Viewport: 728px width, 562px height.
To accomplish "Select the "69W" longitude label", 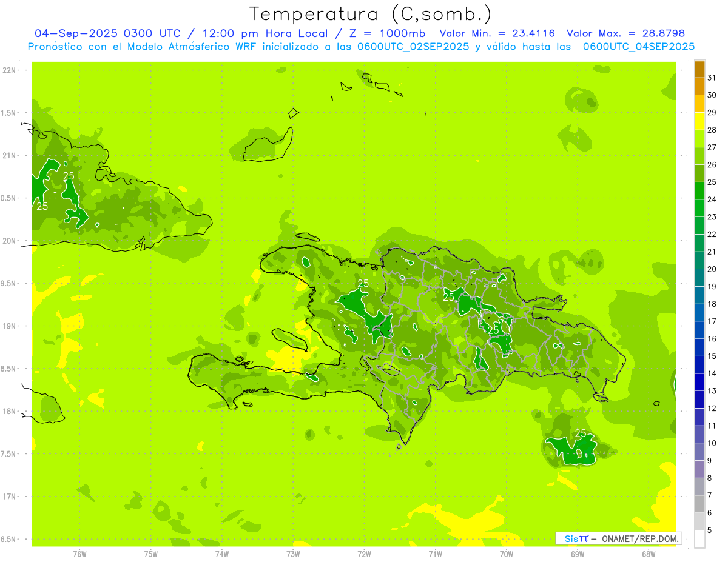I will [578, 554].
